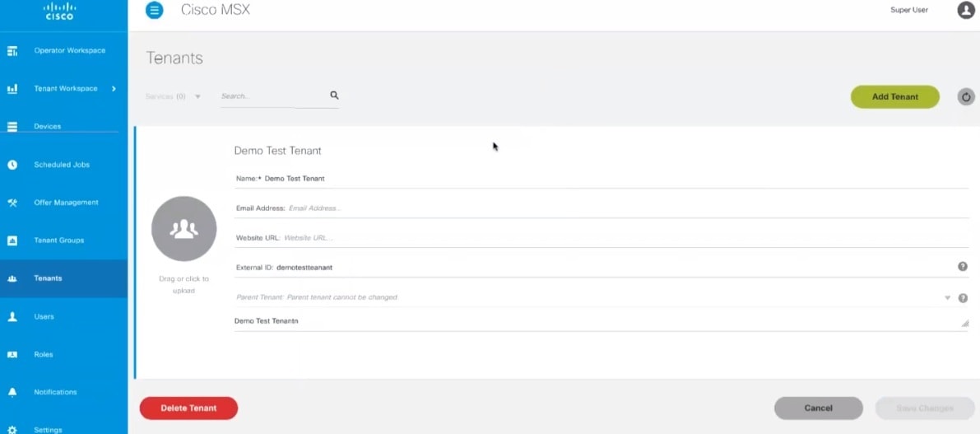Click the Operator Workspace icon

[x=12, y=51]
